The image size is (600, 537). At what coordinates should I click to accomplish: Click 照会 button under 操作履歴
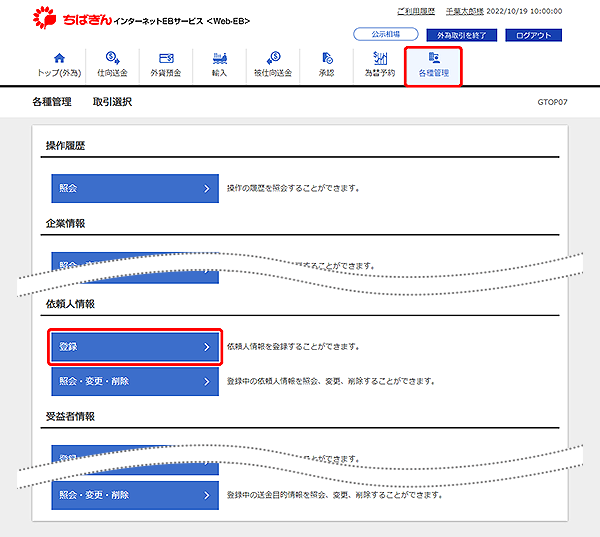tap(135, 188)
